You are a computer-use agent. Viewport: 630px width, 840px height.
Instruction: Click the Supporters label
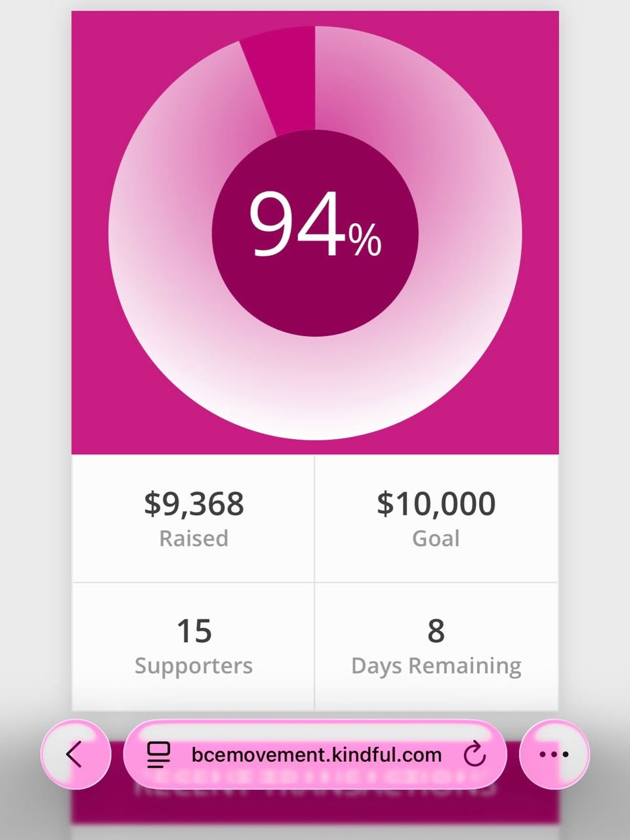click(194, 666)
